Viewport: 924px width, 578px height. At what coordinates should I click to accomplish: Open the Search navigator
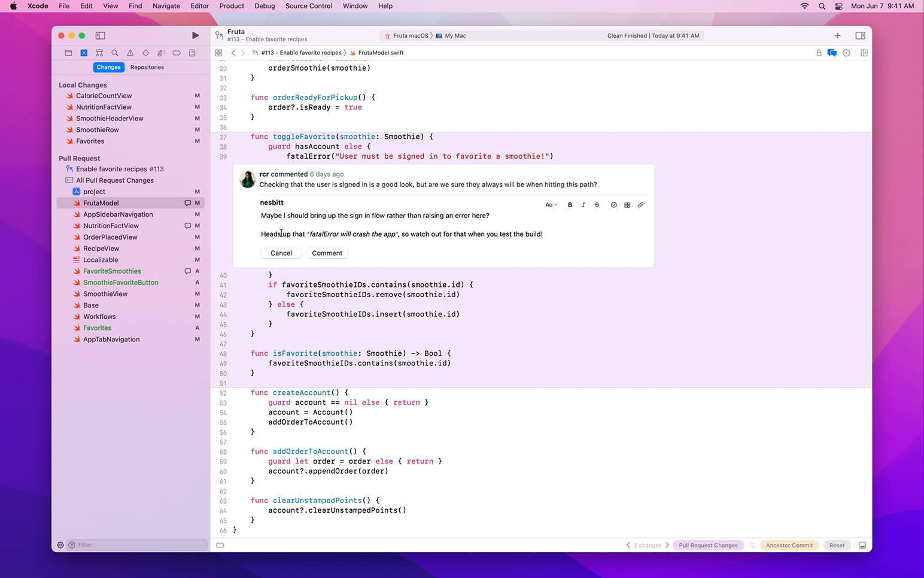pyautogui.click(x=115, y=53)
